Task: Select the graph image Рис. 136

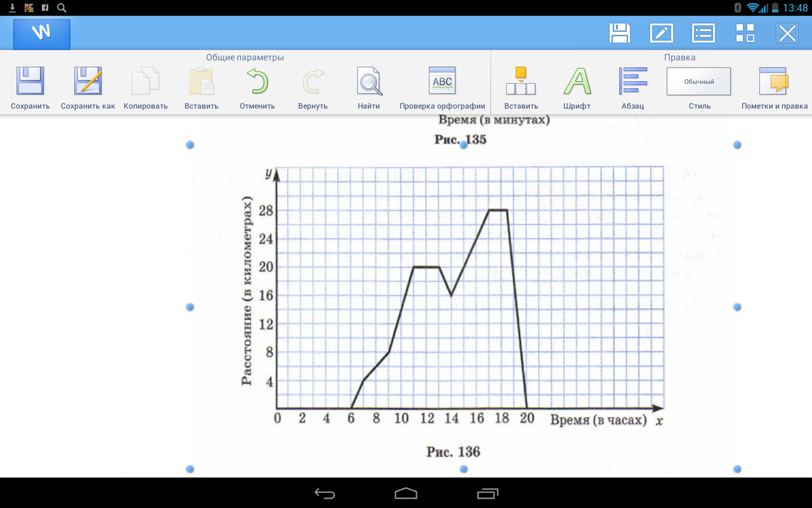Action: click(464, 307)
